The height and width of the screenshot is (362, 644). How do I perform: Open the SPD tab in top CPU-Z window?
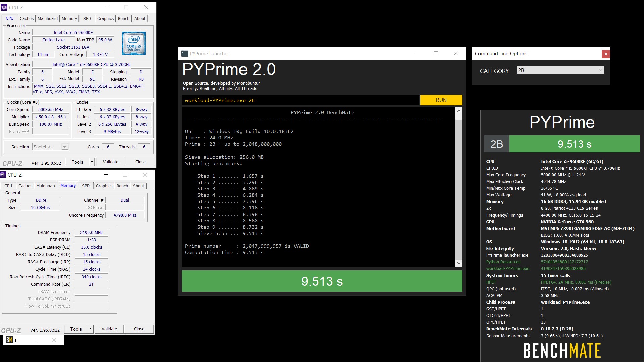click(87, 19)
